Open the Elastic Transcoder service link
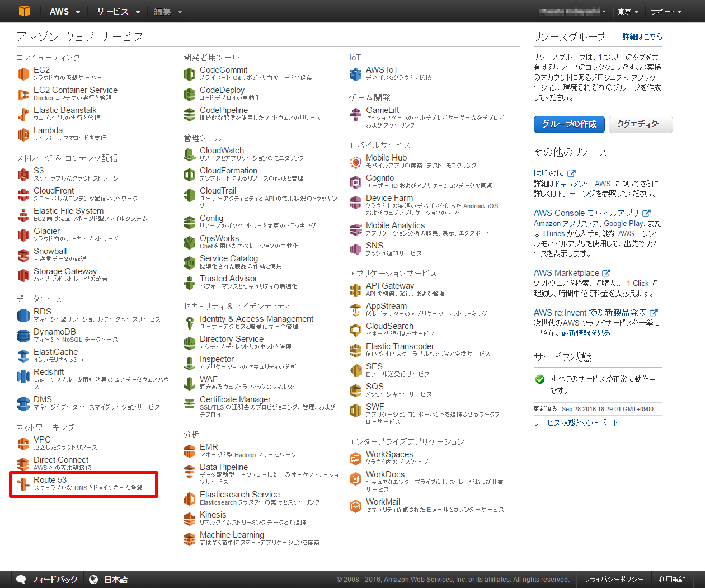This screenshot has width=705, height=588. pos(400,346)
